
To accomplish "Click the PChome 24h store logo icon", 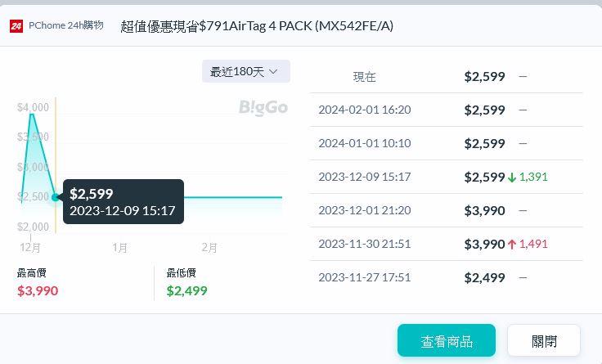I will (16, 26).
